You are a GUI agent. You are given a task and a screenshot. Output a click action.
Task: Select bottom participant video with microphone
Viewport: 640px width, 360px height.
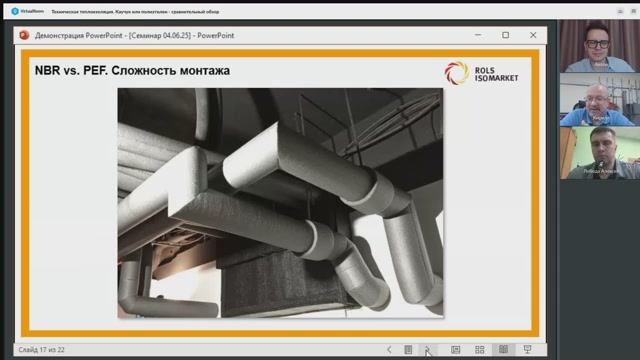[x=600, y=153]
